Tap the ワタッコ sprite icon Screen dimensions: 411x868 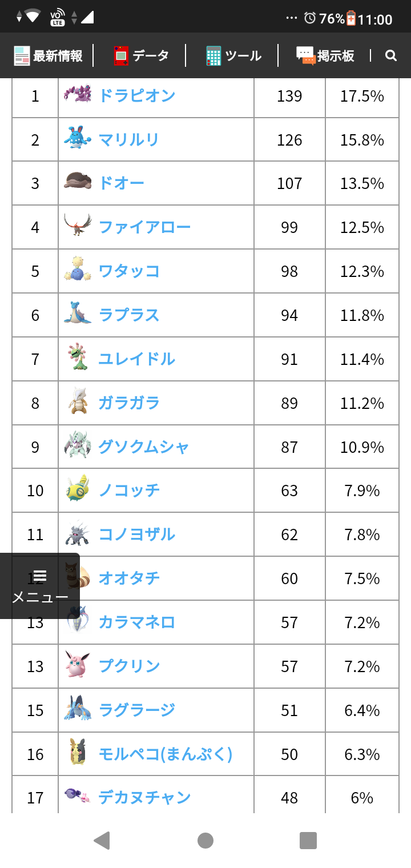pyautogui.click(x=78, y=271)
